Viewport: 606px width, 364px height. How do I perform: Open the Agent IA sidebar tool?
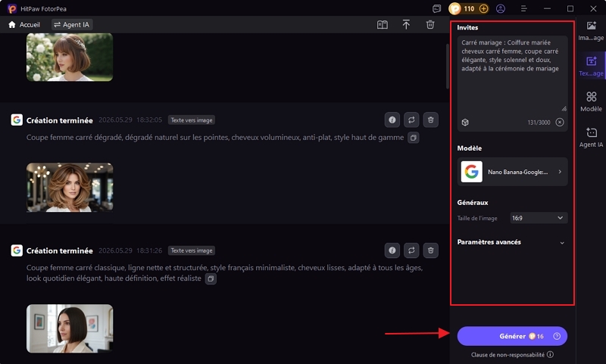591,137
